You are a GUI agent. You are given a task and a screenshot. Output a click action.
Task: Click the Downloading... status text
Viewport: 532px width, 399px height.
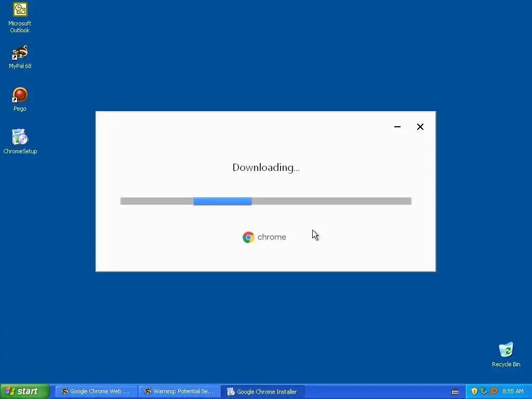tap(266, 168)
